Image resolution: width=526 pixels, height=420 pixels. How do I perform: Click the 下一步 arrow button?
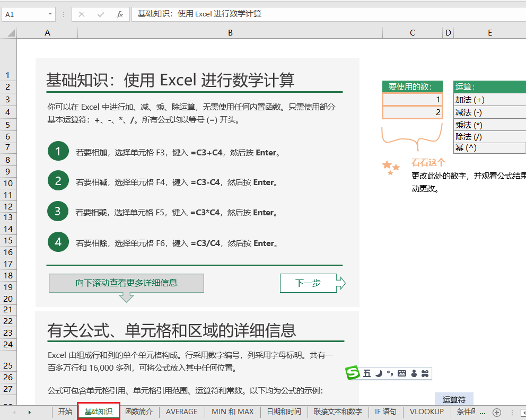[312, 283]
